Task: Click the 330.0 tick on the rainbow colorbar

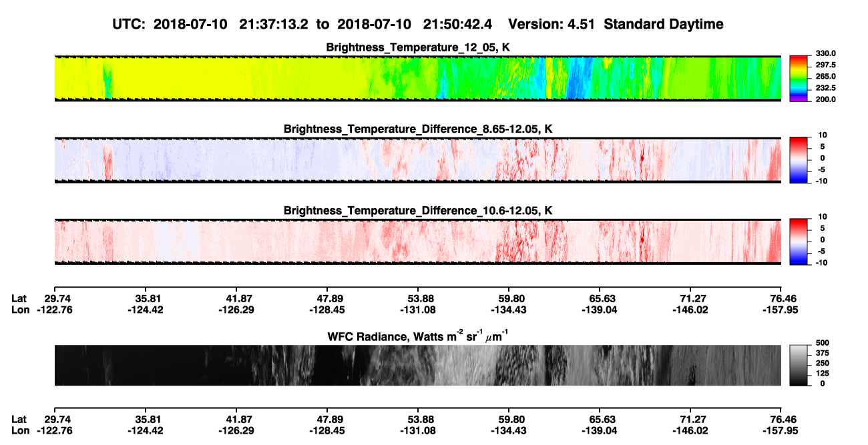Action: (826, 53)
